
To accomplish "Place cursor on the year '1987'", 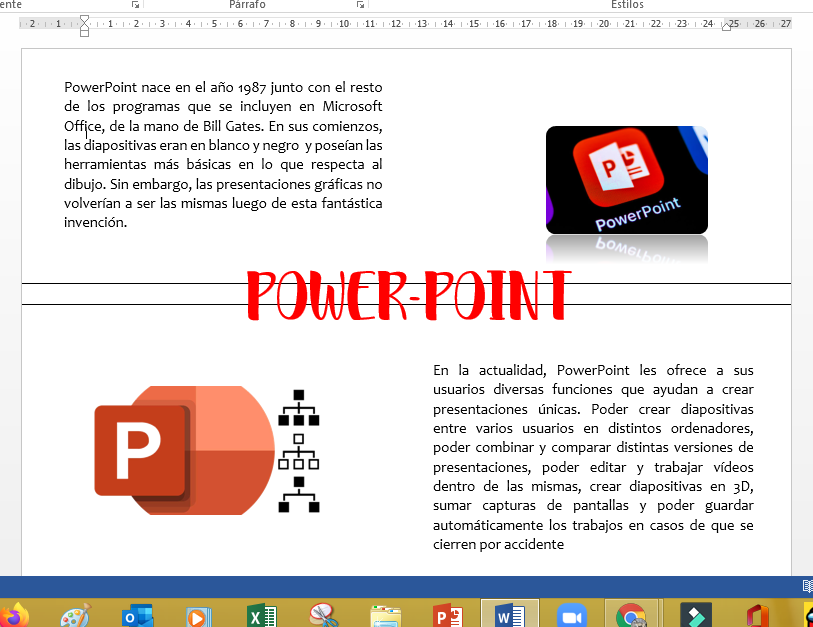I will (252, 88).
